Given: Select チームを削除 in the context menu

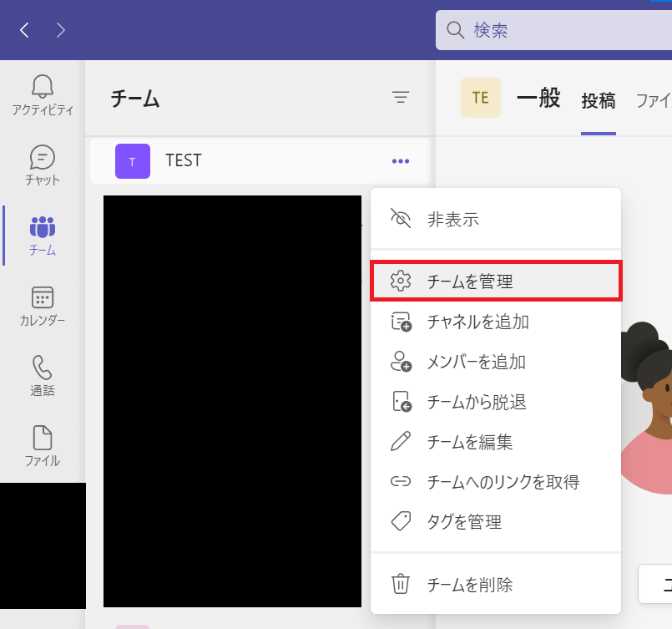Looking at the screenshot, I should pos(496,585).
